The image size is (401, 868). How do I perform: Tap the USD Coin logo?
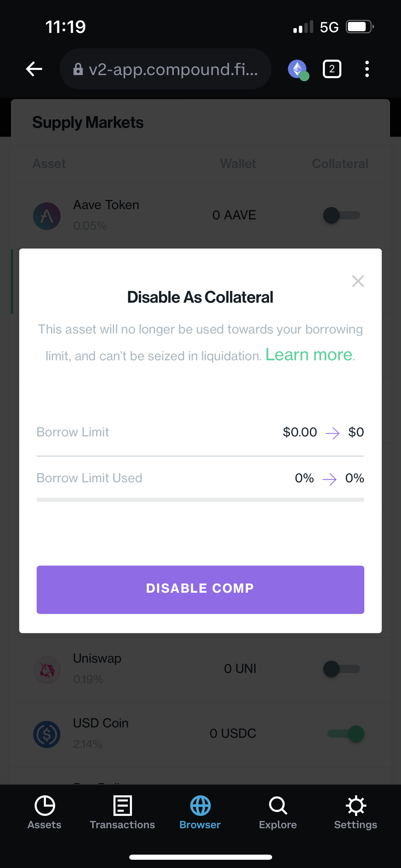47,734
